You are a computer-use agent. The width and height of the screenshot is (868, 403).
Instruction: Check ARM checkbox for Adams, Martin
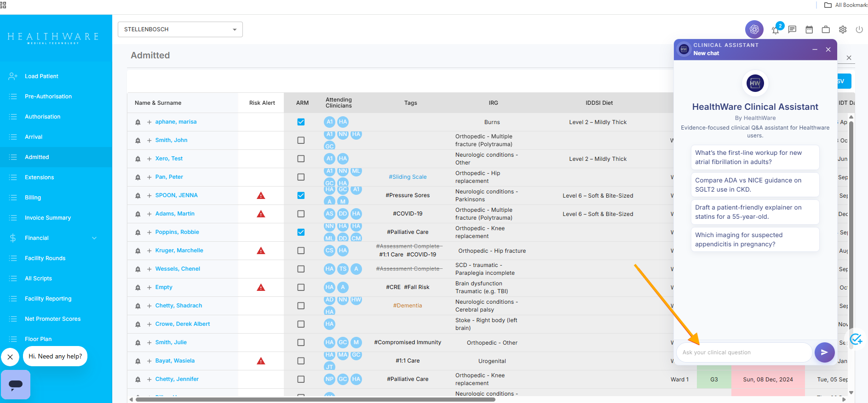(301, 214)
